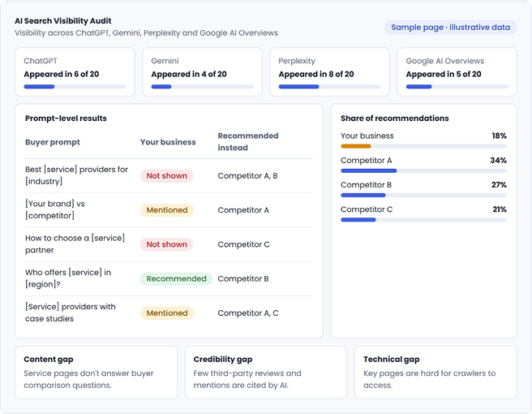Viewport: 532px width, 414px height.
Task: Click Competitor C cell in How to choose row
Action: (243, 244)
